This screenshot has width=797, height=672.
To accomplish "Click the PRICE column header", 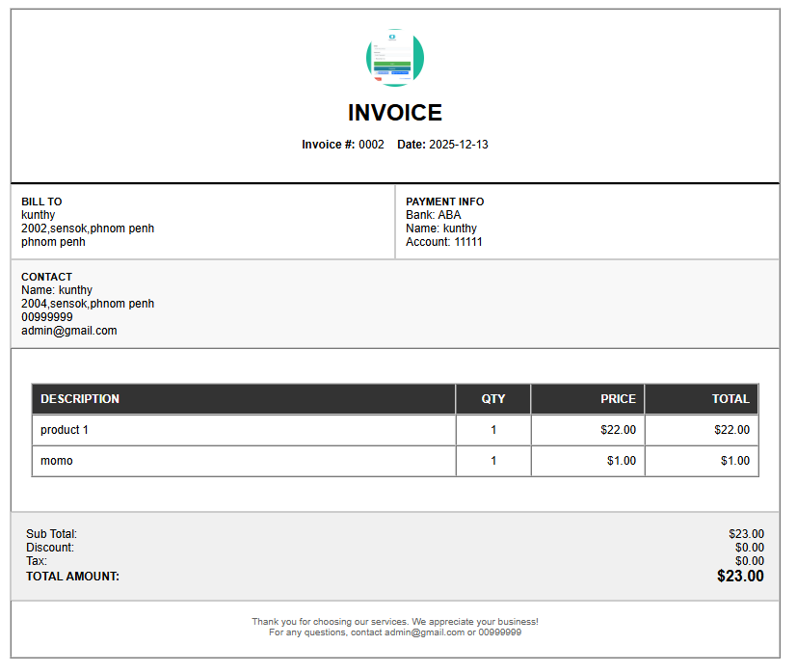I will click(617, 398).
